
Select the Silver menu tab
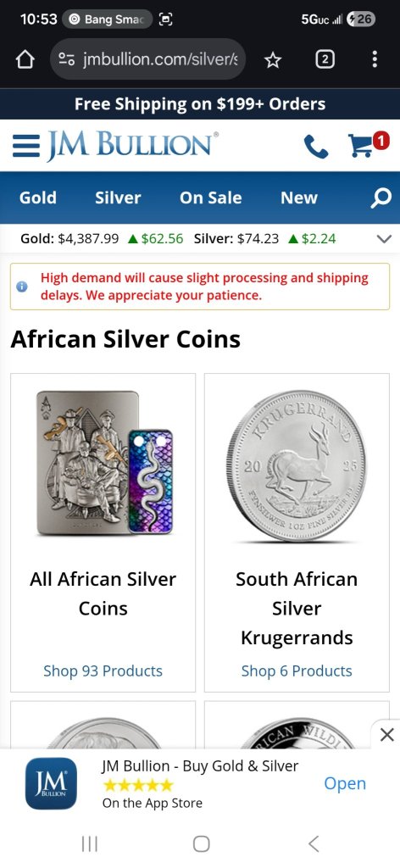[118, 198]
